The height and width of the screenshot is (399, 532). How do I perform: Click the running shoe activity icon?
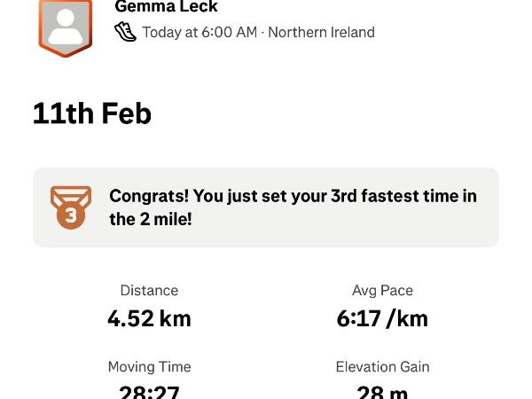point(126,32)
